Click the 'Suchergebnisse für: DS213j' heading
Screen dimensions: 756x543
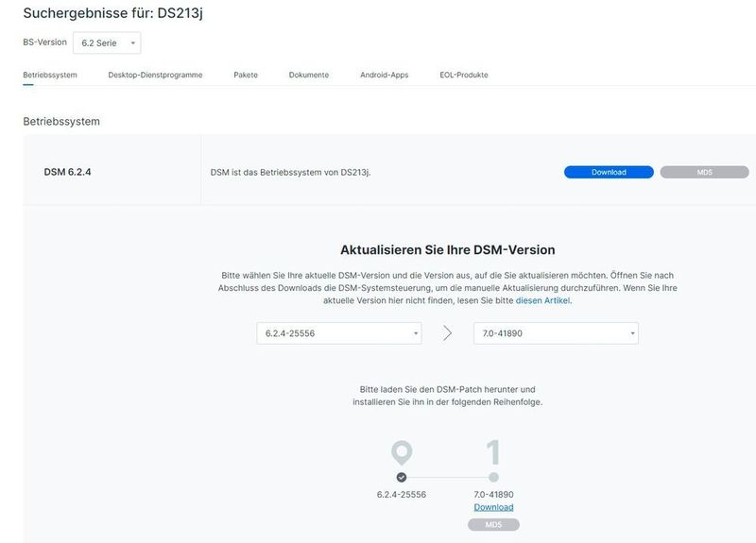pos(112,13)
